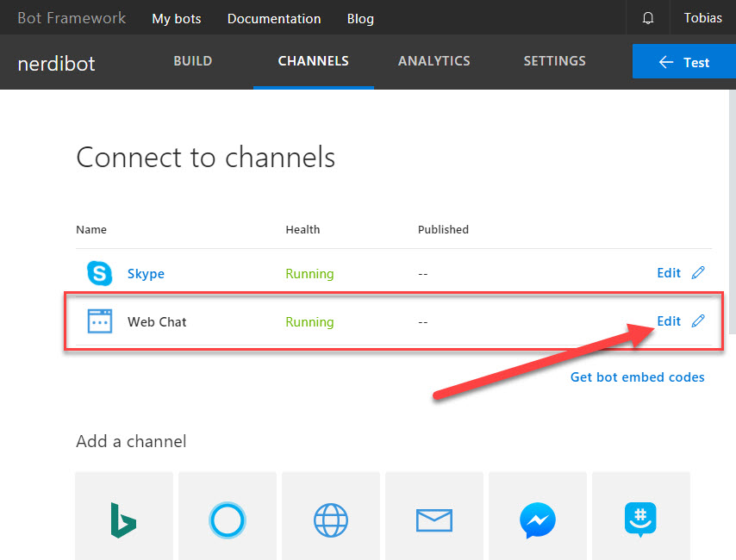
Task: Click the Add a channel heading
Action: pos(131,441)
